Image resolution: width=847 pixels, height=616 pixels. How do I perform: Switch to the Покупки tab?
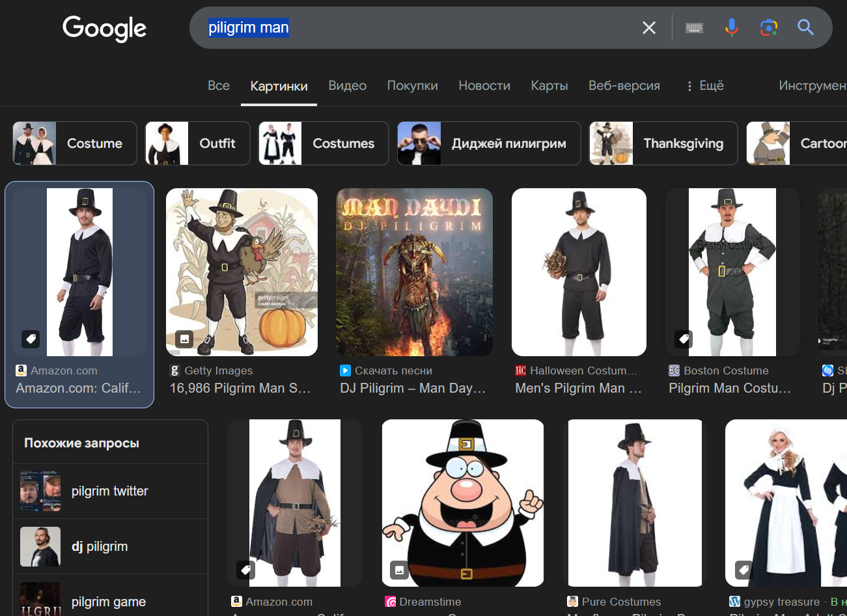click(x=412, y=85)
